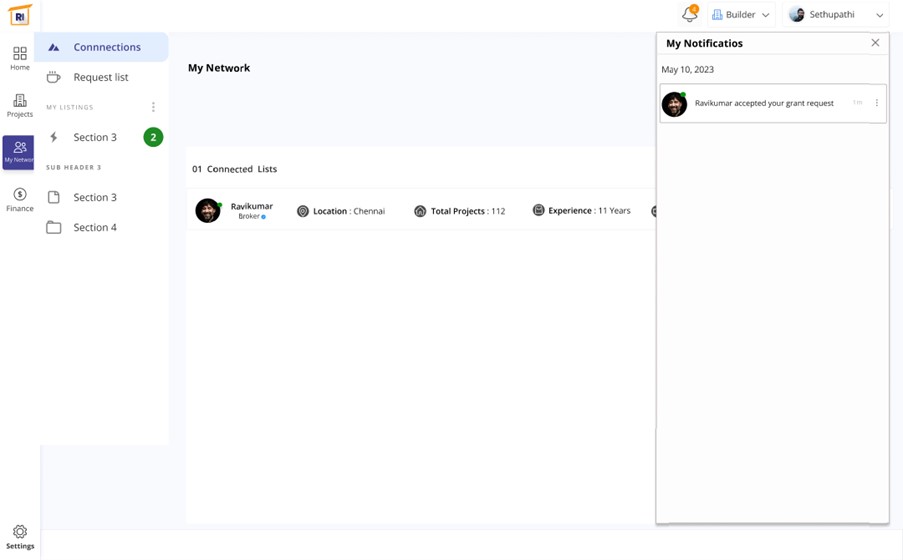Open the notification three-dot options menu
Viewport: 903px width, 560px height.
[x=877, y=103]
